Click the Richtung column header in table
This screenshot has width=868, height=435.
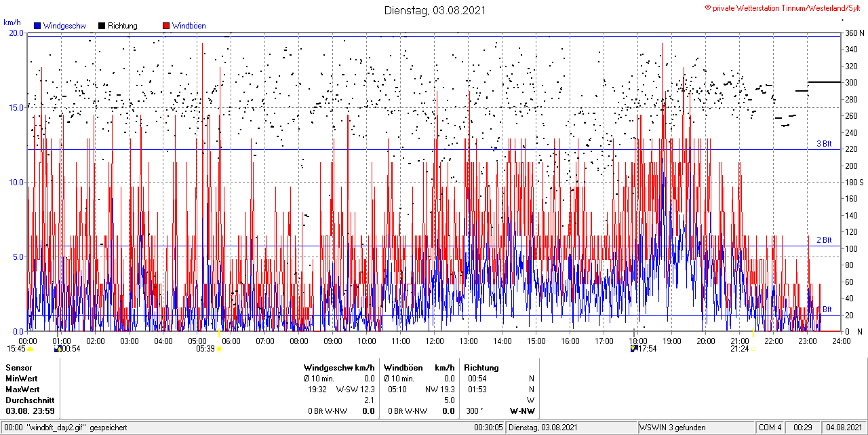click(481, 368)
